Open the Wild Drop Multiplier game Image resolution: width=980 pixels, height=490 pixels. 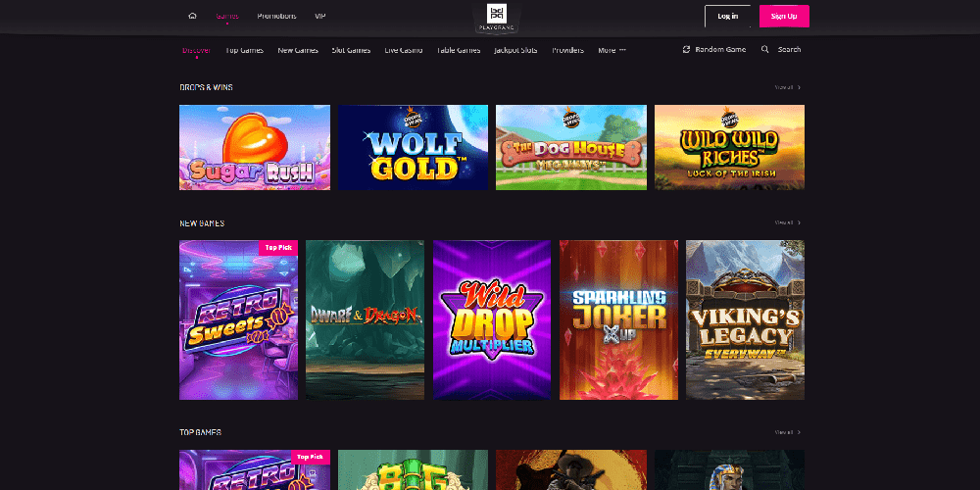[x=492, y=319]
